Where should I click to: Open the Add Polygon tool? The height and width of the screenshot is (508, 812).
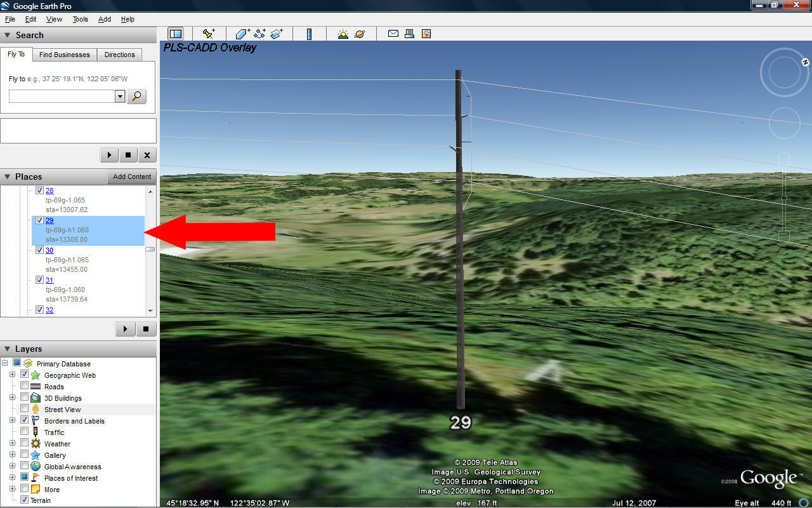tap(242, 34)
